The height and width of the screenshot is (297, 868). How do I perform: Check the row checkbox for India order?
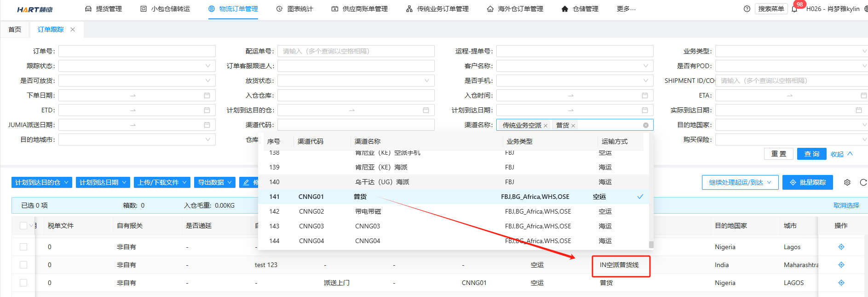point(23,265)
